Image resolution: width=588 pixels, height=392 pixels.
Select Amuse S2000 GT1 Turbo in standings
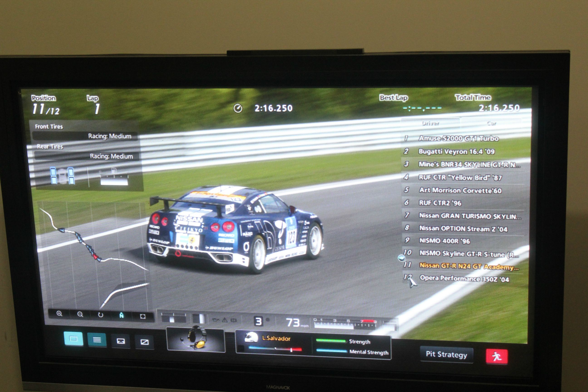click(459, 138)
